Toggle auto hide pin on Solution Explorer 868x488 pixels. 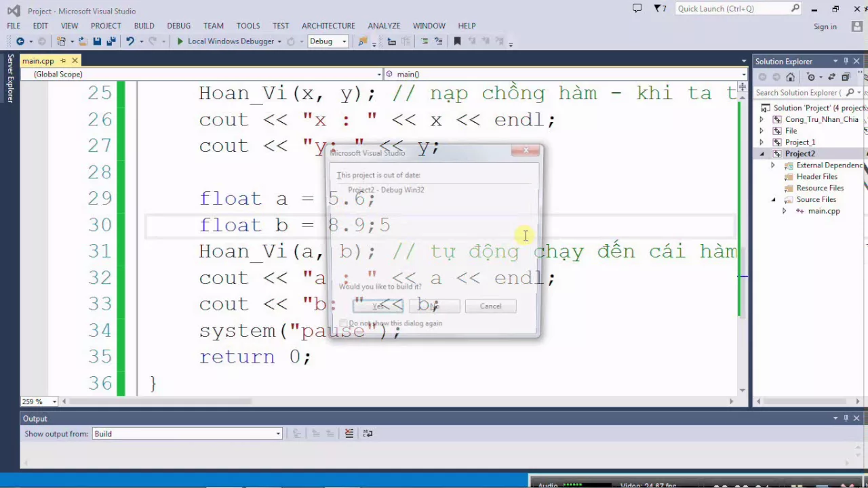pos(846,61)
